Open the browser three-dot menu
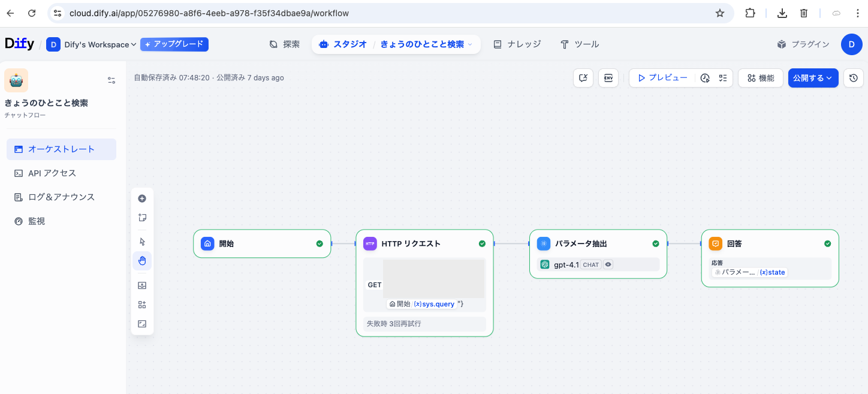 click(857, 13)
